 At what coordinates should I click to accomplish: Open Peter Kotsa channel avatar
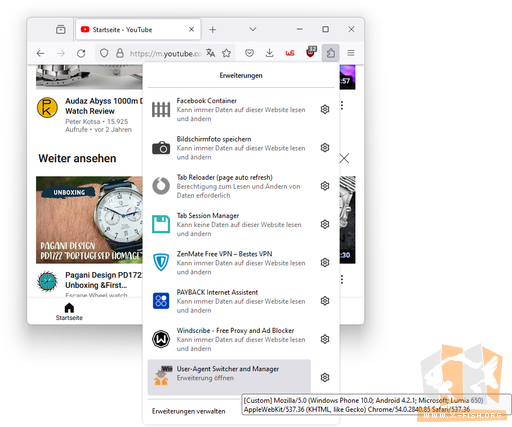coord(47,108)
